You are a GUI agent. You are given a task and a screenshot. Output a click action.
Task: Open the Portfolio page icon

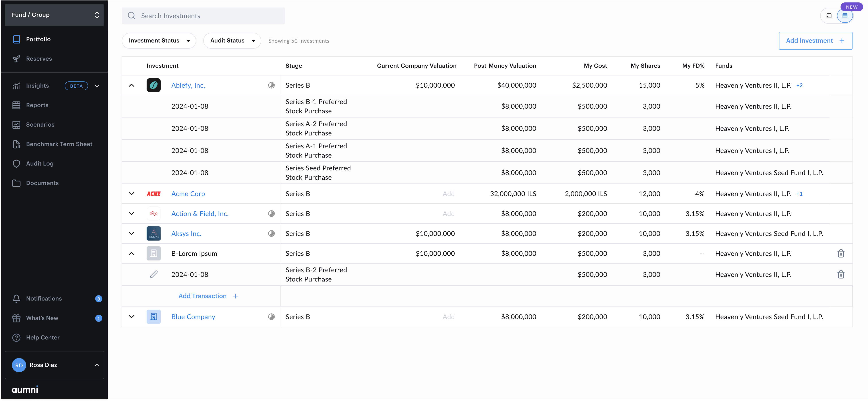pyautogui.click(x=16, y=39)
